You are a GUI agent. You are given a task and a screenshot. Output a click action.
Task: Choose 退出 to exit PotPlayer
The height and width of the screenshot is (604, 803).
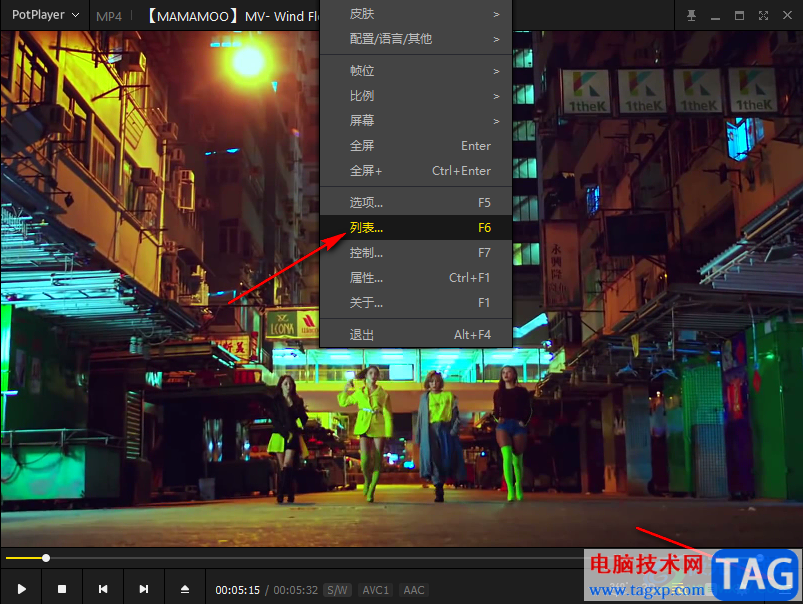pos(416,335)
